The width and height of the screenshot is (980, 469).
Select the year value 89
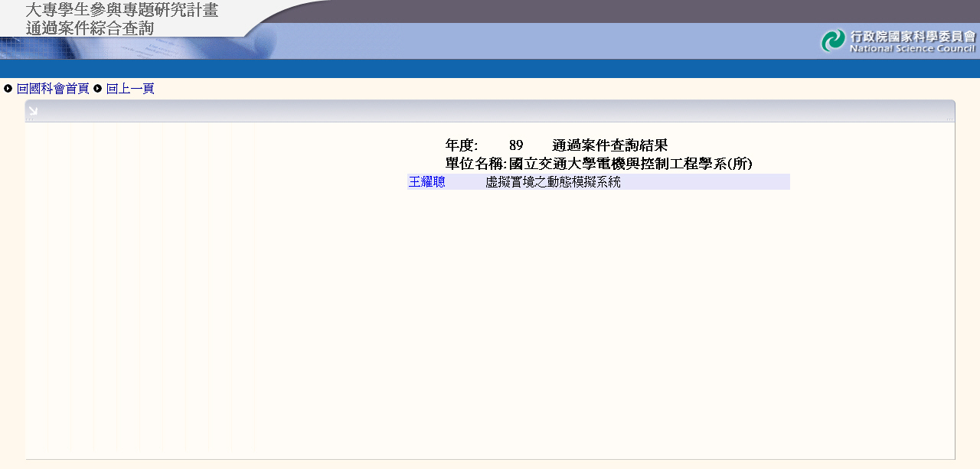click(516, 145)
